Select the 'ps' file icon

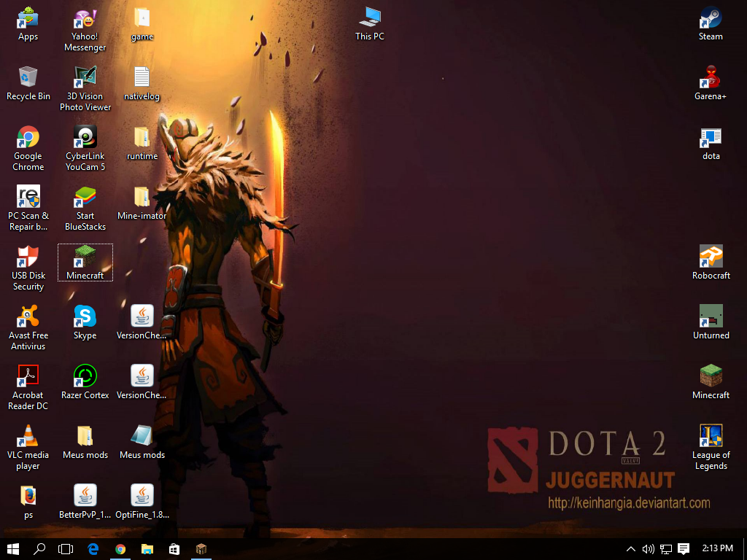pos(28,502)
